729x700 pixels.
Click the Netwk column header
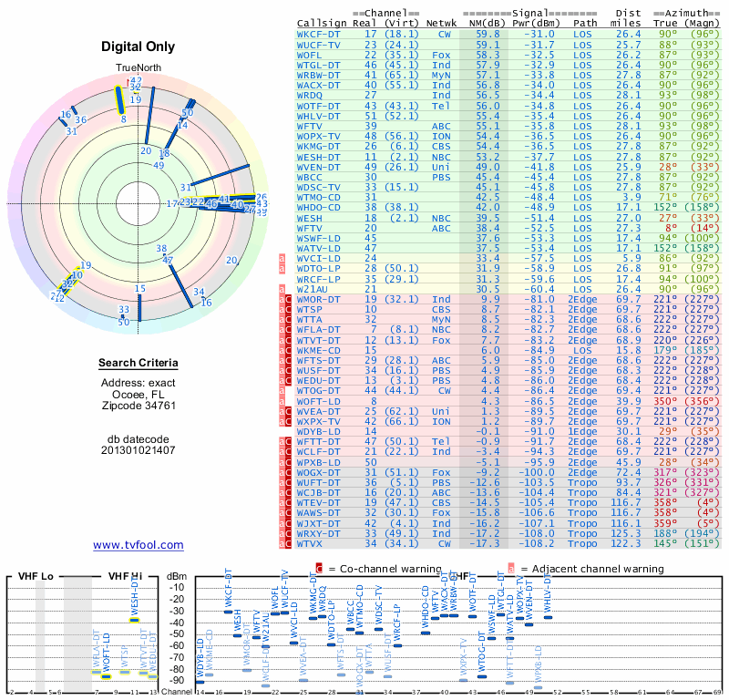tap(441, 24)
